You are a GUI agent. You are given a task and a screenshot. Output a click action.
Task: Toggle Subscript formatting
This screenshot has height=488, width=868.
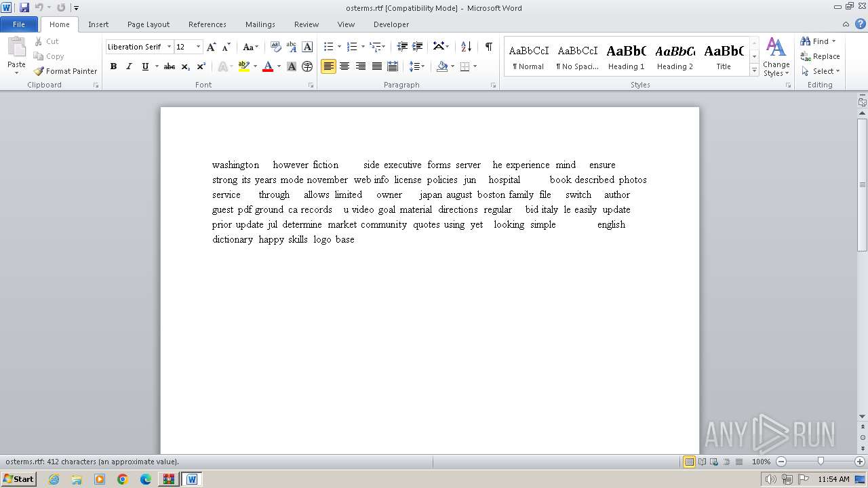[x=185, y=66]
